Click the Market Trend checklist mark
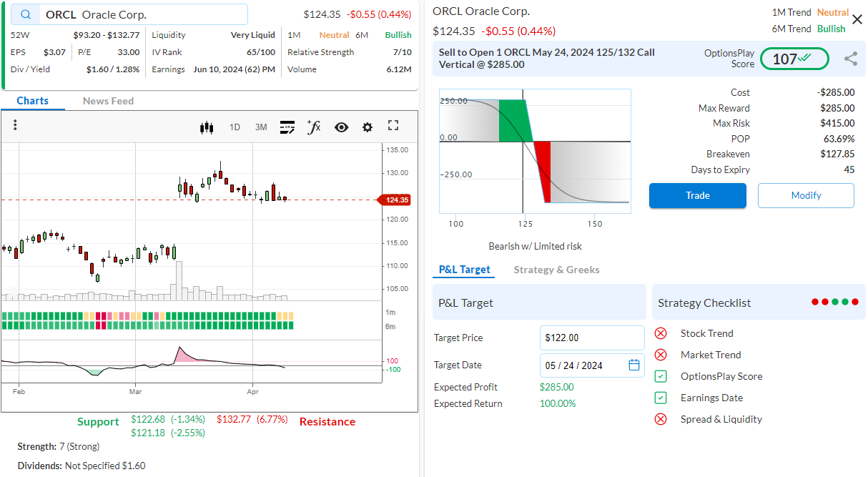The height and width of the screenshot is (477, 868). point(661,355)
